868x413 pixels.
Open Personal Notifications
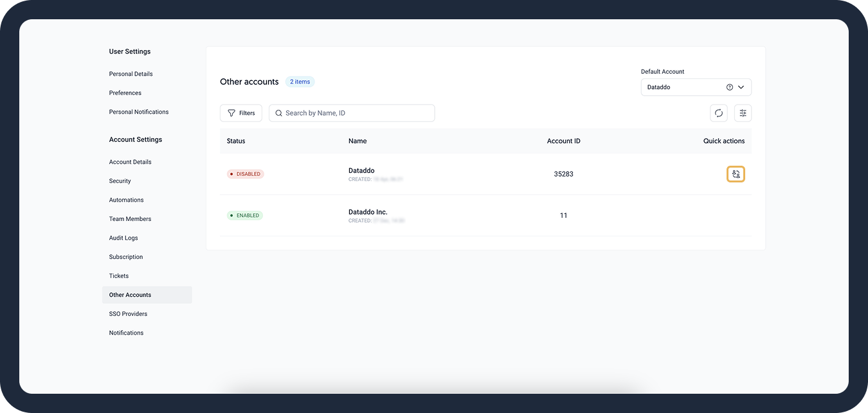coord(139,112)
